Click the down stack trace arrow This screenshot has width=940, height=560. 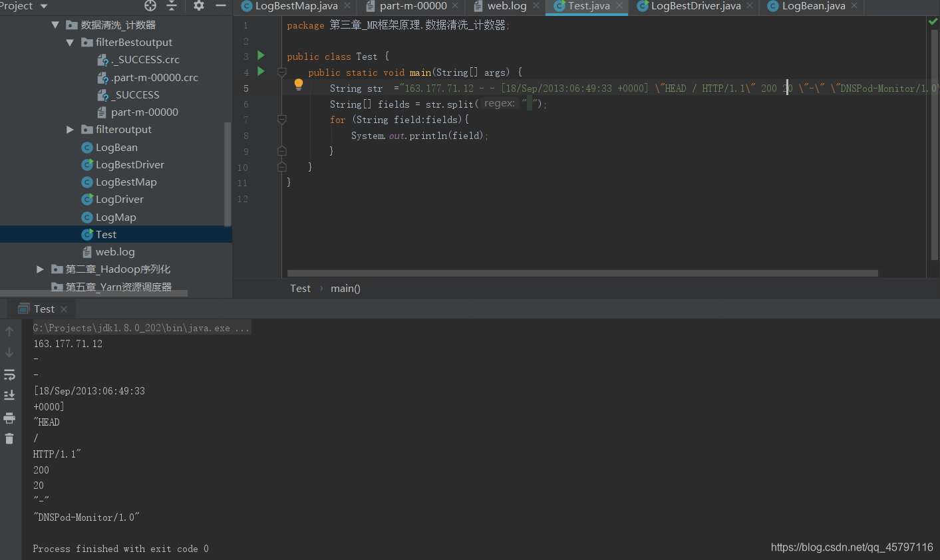pyautogui.click(x=9, y=352)
